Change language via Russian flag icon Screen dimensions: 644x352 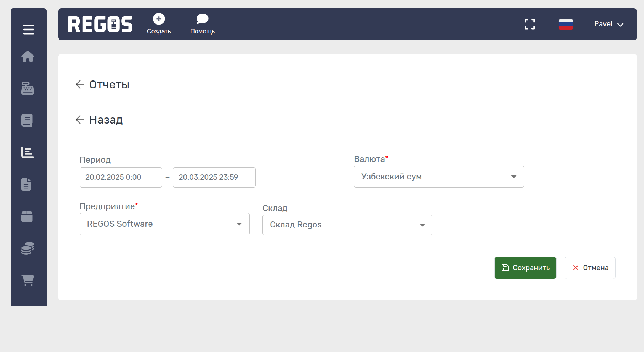click(x=565, y=24)
